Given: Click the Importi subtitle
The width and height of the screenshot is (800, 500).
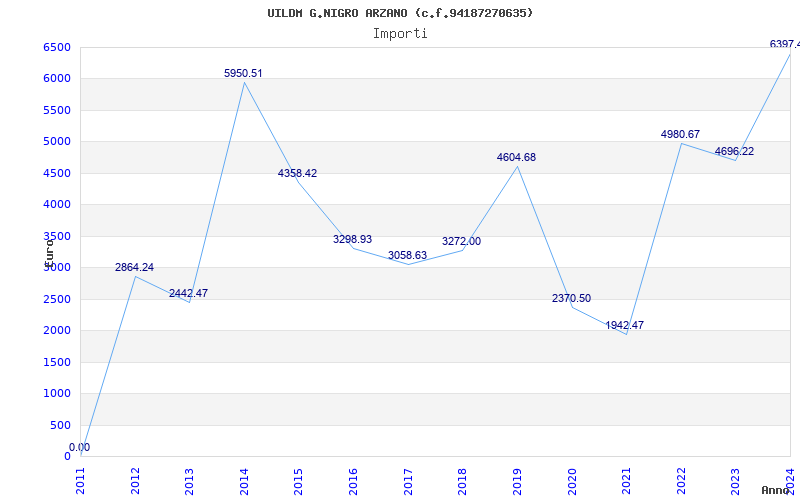Looking at the screenshot, I should [x=400, y=34].
